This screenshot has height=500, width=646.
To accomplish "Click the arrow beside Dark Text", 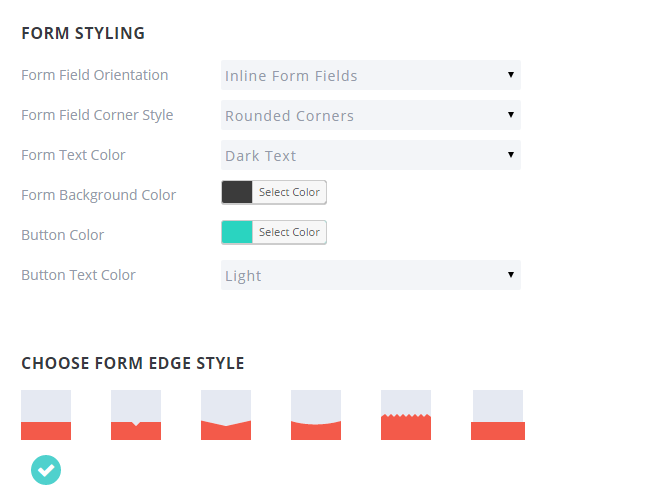I will [511, 154].
